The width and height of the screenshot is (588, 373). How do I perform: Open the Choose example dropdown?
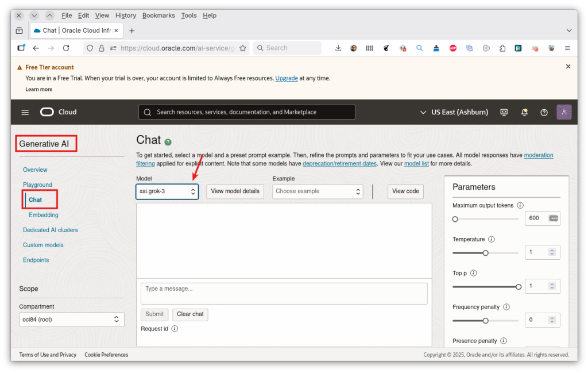(x=318, y=191)
